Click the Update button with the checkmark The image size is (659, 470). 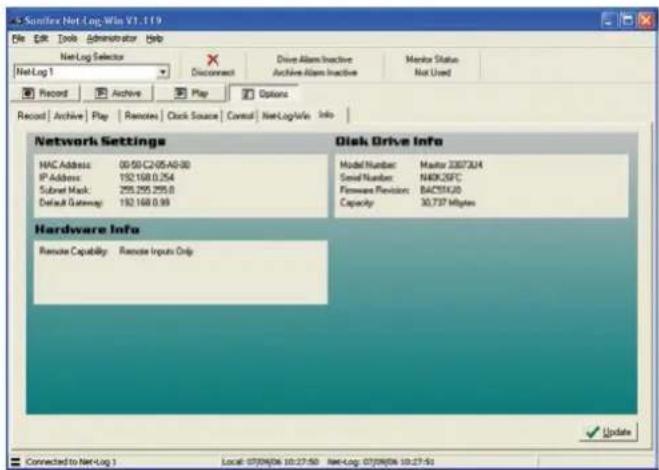609,432
